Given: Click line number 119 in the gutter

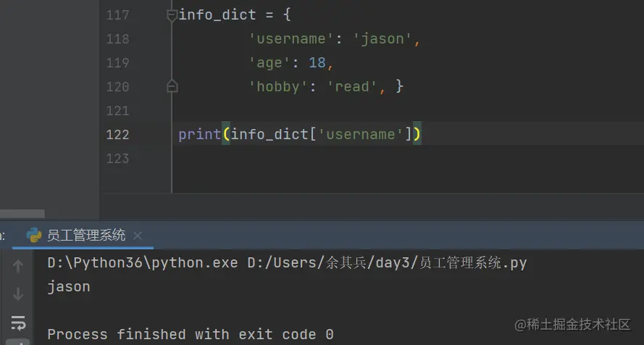Looking at the screenshot, I should click(117, 63).
